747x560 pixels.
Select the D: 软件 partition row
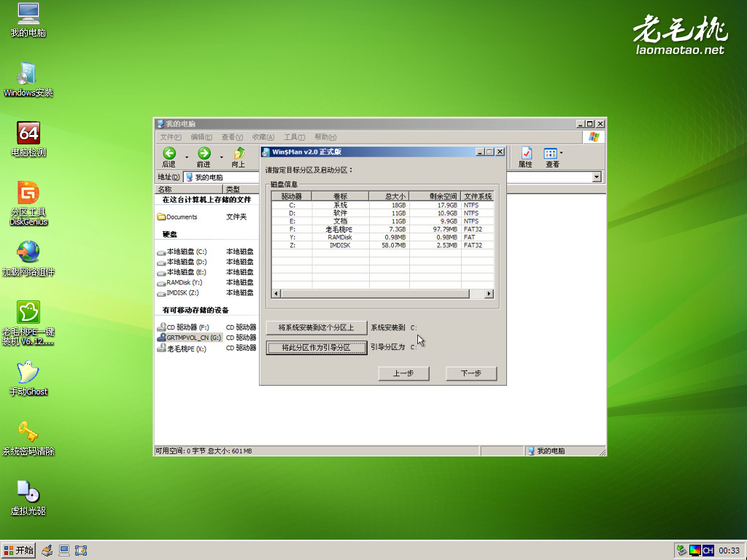(x=382, y=214)
